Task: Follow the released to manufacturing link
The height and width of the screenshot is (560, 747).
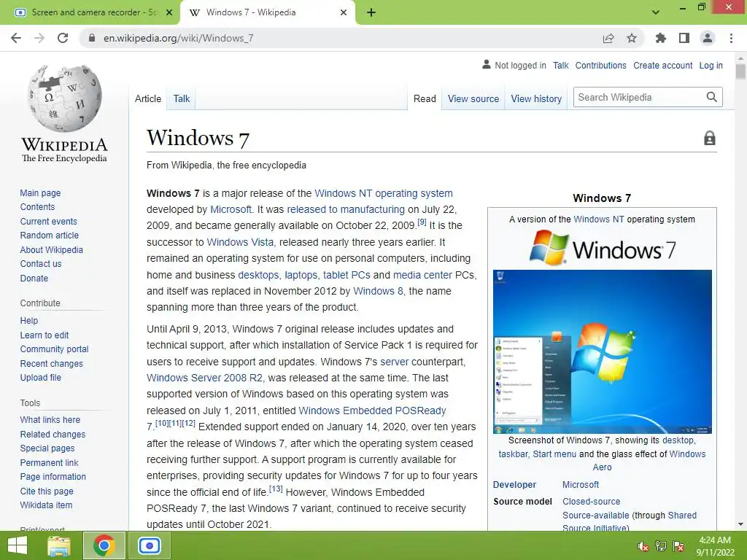Action: coord(345,209)
